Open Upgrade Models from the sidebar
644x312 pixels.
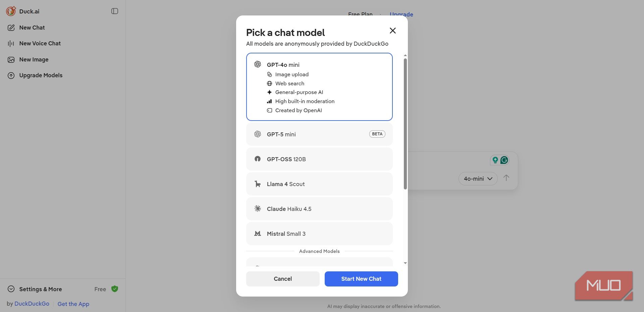pyautogui.click(x=41, y=75)
